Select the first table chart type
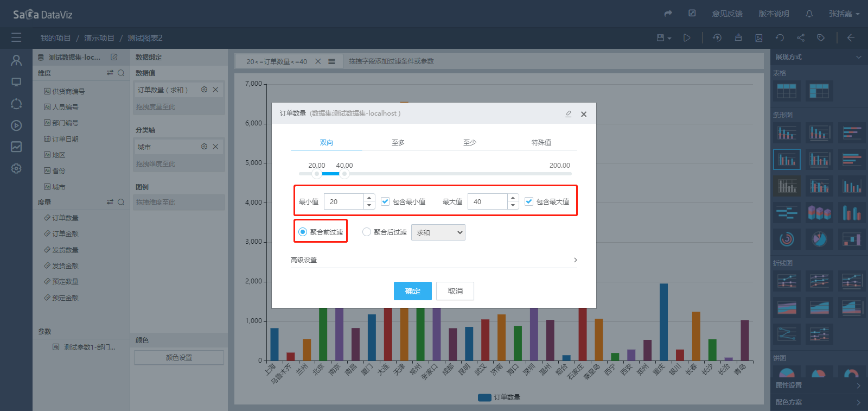 tap(787, 91)
